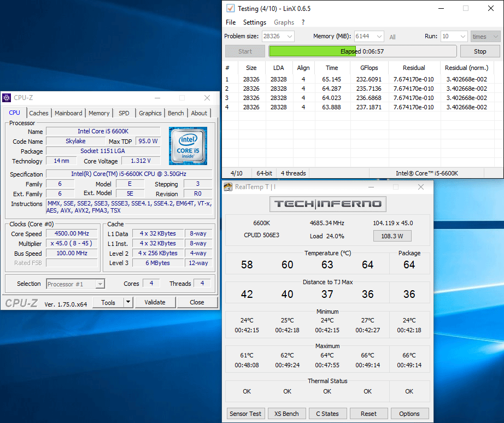This screenshot has height=423, width=504.
Task: Click the Elapsed progress bar in LinX
Action: [362, 51]
